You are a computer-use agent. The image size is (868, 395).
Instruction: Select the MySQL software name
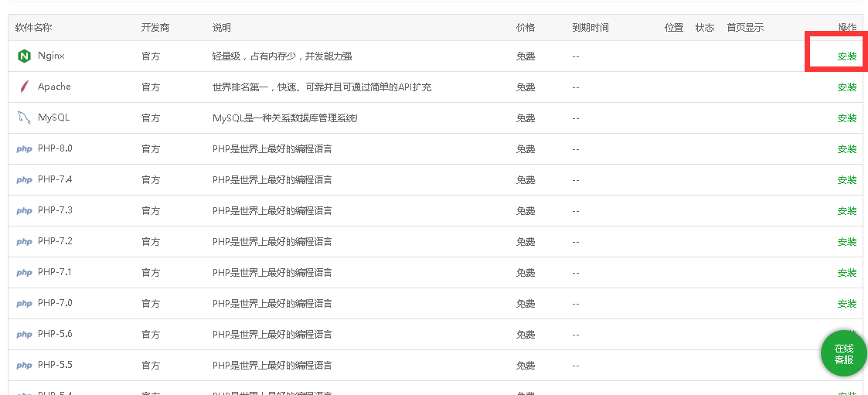click(x=53, y=117)
